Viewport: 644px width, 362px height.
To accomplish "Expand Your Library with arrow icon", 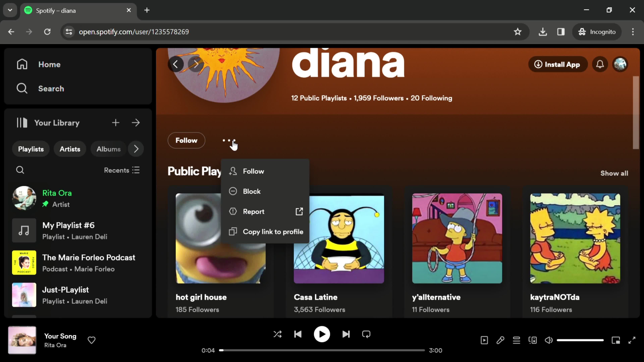I will [137, 123].
